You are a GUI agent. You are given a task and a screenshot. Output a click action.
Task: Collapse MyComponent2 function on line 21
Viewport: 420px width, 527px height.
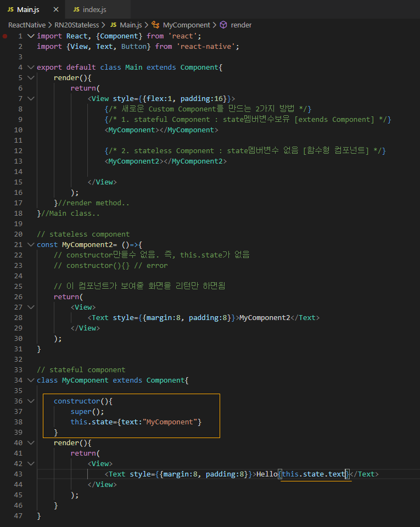point(31,245)
